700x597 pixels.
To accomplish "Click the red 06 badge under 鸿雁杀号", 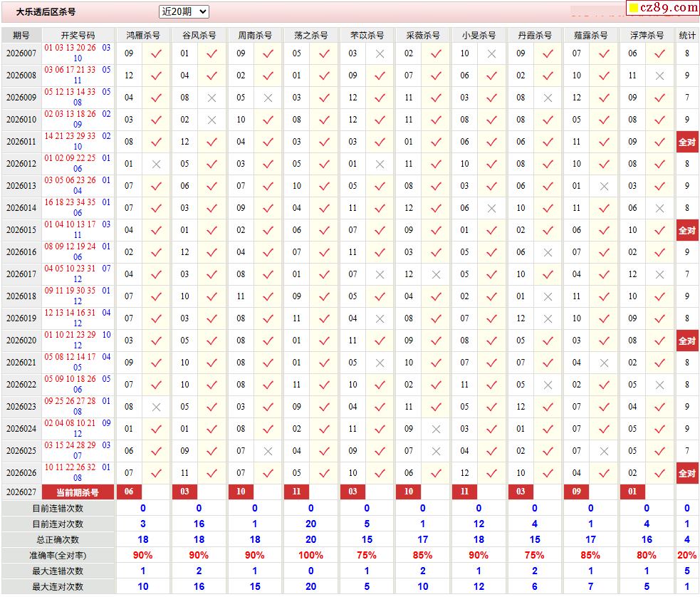I will point(129,492).
